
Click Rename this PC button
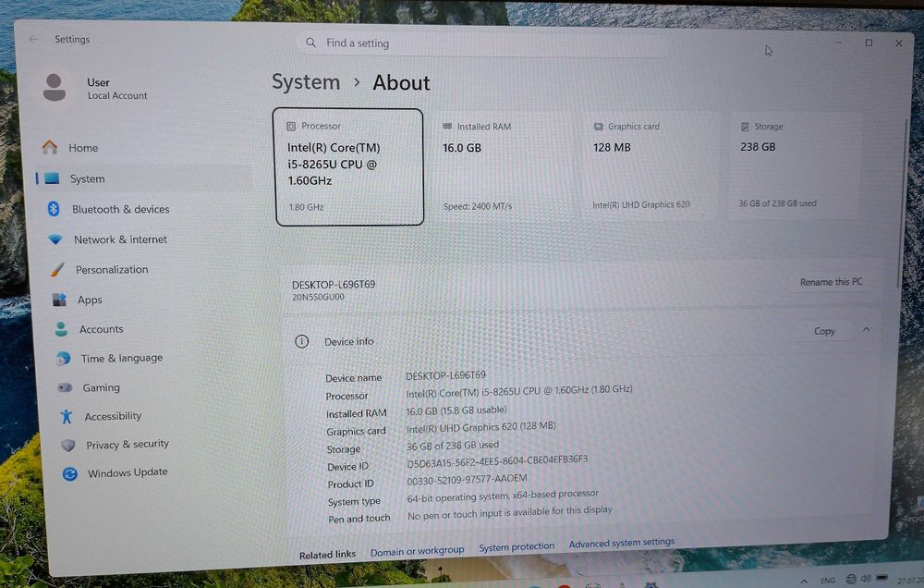(x=831, y=282)
